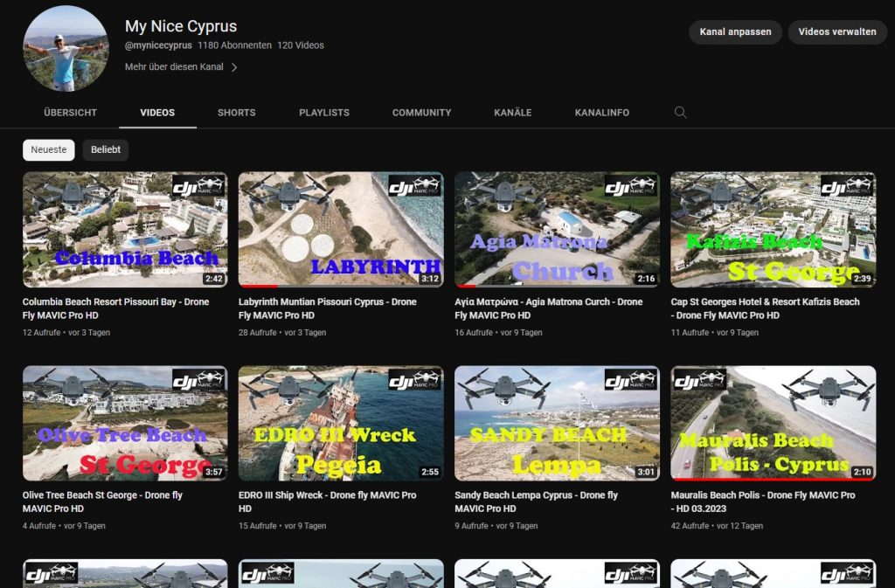Open the KANÄLE tab
895x588 pixels.
[512, 113]
